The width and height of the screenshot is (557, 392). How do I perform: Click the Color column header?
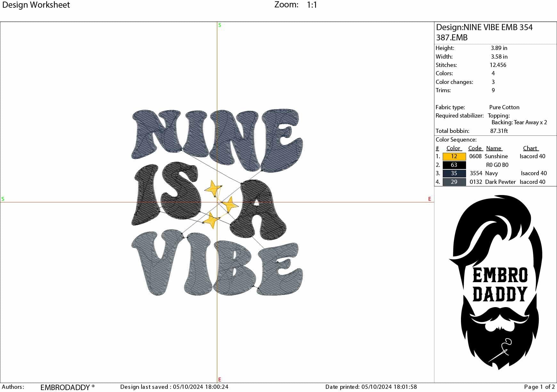(x=453, y=148)
